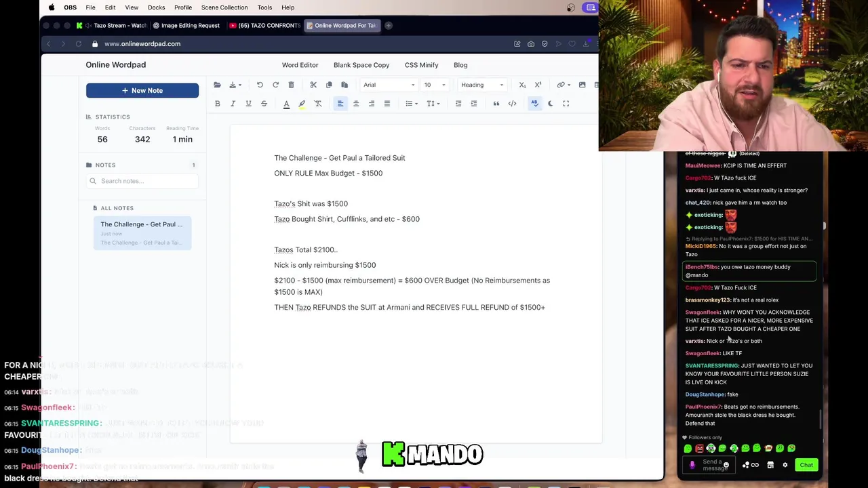Click the purple microphone in chat box
This screenshot has height=488, width=868.
692,465
